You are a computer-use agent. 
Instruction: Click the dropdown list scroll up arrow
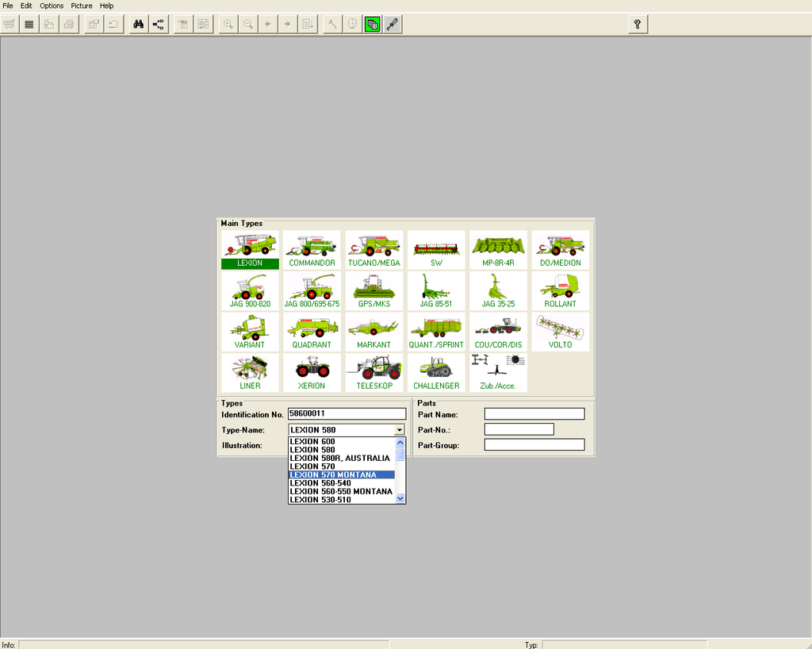(x=400, y=443)
